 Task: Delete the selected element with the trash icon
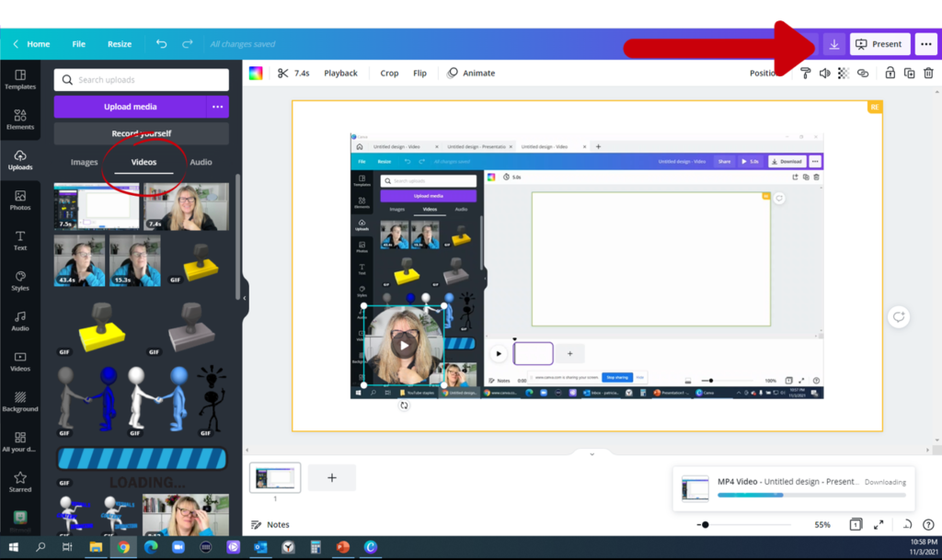pos(929,73)
